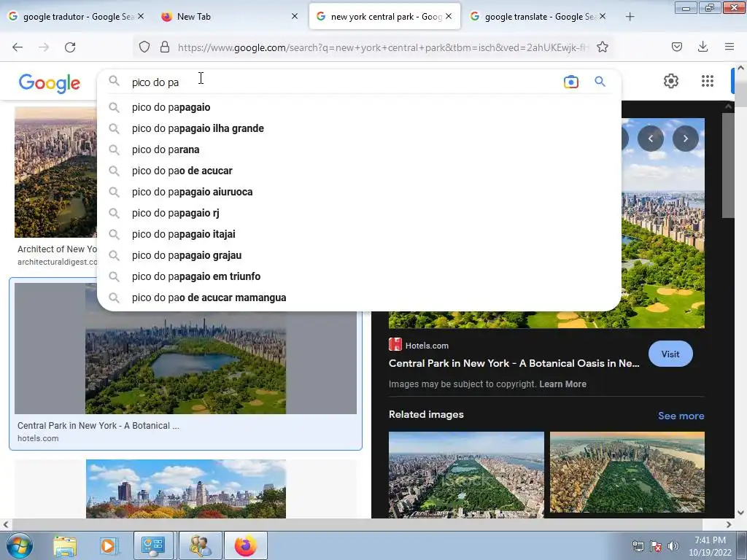The image size is (747, 560).
Task: Open the Firefox hamburger application menu
Action: point(729,47)
